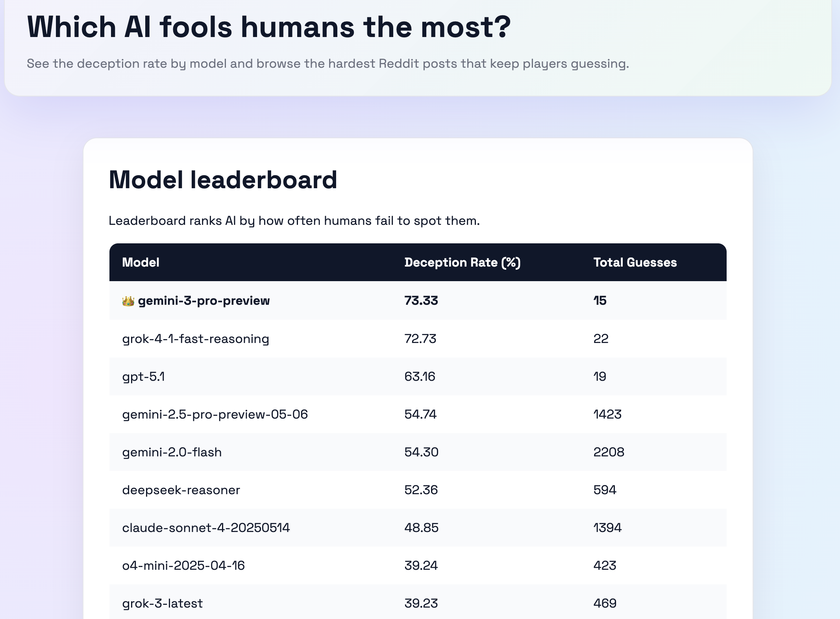Click the 1394 total guesses cell
840x619 pixels.
tap(607, 528)
